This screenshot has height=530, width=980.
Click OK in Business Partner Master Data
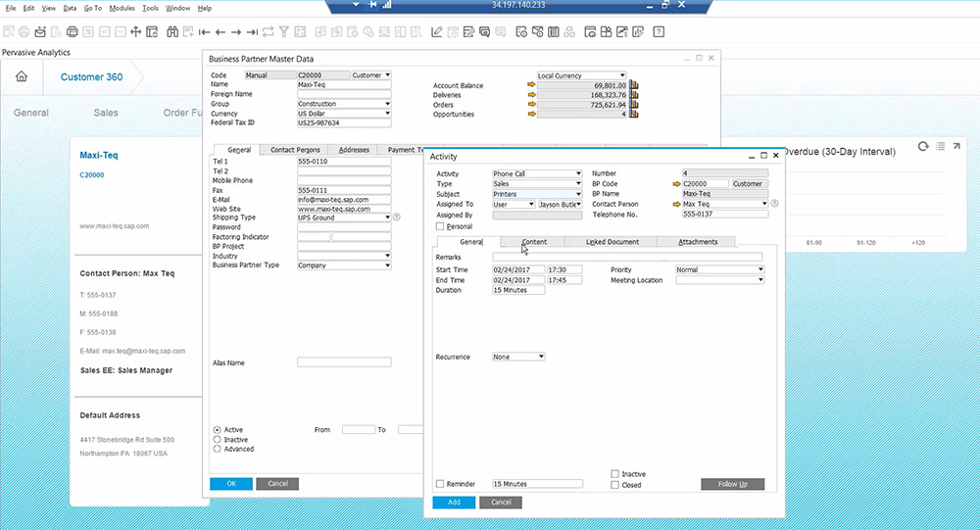[231, 484]
